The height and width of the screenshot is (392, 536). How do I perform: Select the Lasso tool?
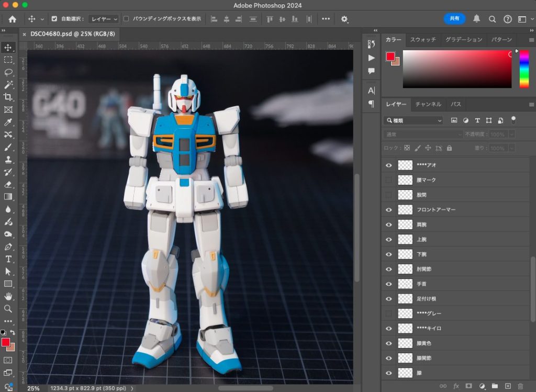pos(8,72)
